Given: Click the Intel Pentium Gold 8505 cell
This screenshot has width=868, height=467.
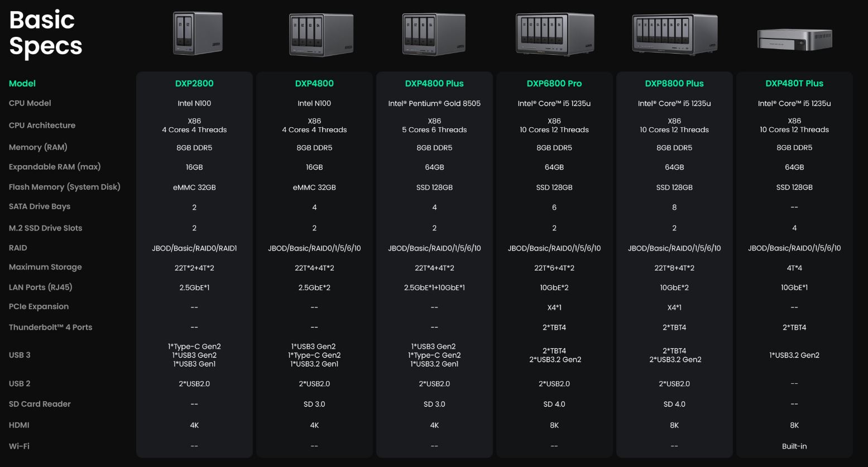Looking at the screenshot, I should pyautogui.click(x=434, y=103).
